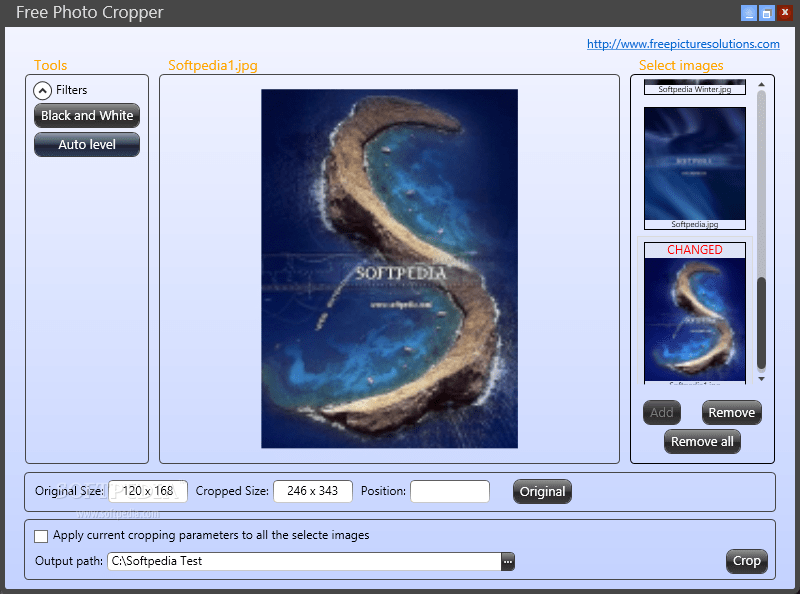Revert crop with the Original button

[542, 491]
